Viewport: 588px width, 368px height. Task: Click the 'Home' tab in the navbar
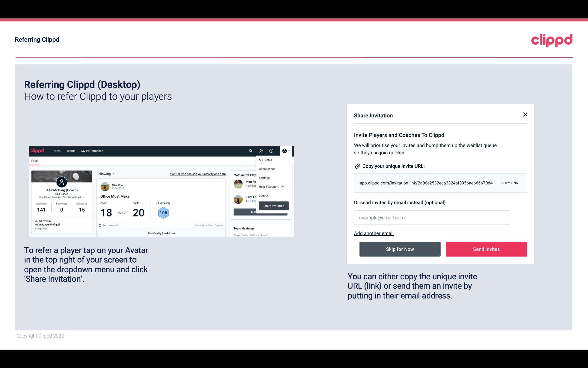pyautogui.click(x=56, y=151)
